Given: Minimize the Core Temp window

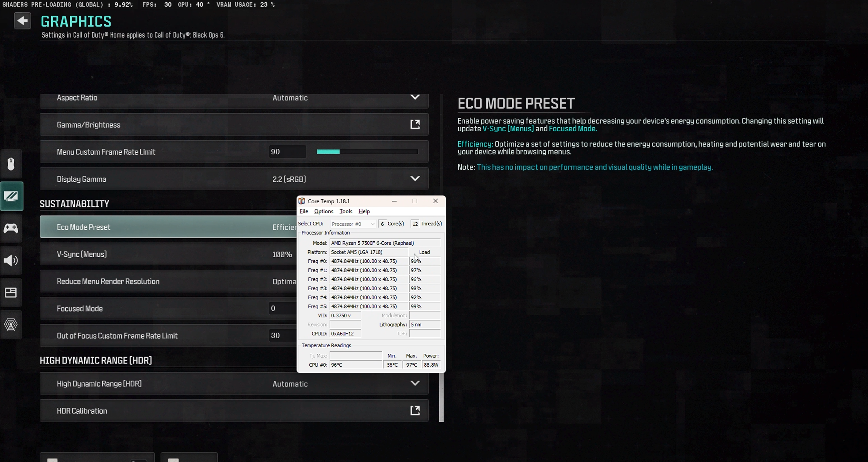Looking at the screenshot, I should (x=394, y=201).
